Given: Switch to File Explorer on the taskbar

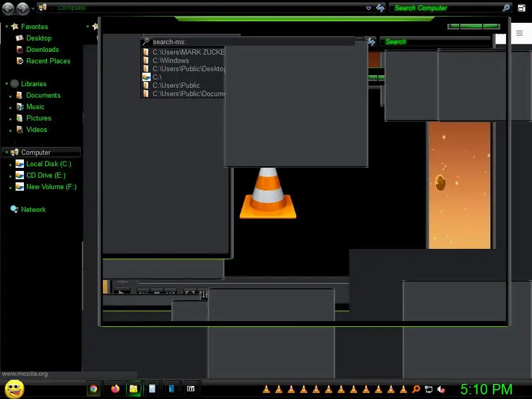Looking at the screenshot, I should (134, 389).
